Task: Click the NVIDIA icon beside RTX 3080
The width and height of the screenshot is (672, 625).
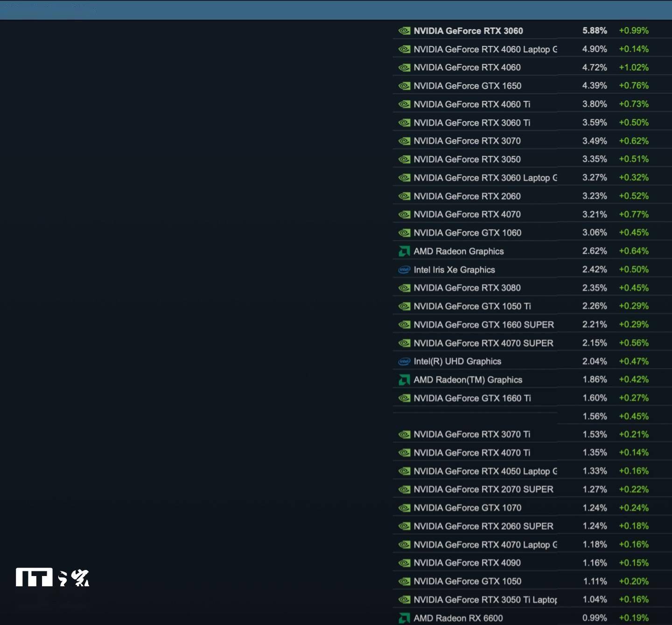Action: coord(404,288)
